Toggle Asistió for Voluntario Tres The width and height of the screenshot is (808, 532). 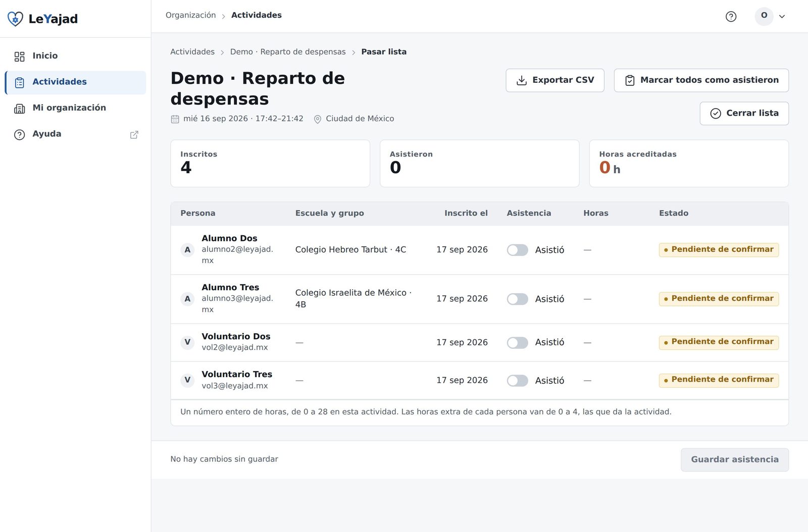tap(518, 381)
